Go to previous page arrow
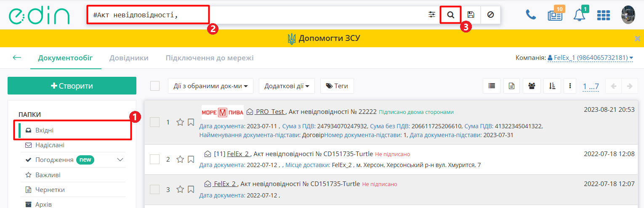Screen dimensions: 644x208 click(613, 86)
